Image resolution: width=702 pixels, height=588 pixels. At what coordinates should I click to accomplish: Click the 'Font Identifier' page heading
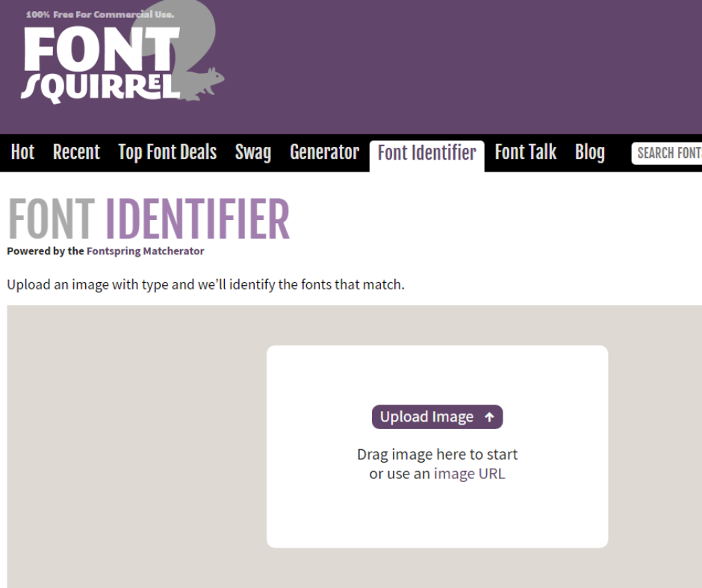pos(149,219)
